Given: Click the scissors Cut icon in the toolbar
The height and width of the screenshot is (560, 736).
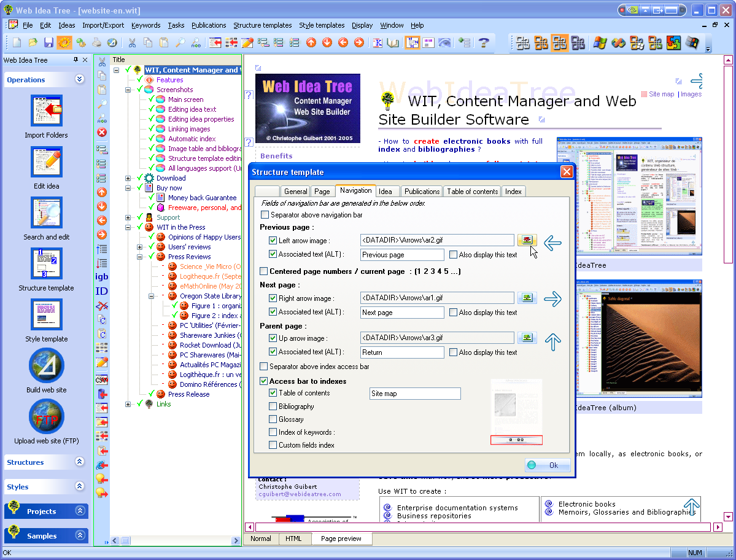Looking at the screenshot, I should coord(131,43).
